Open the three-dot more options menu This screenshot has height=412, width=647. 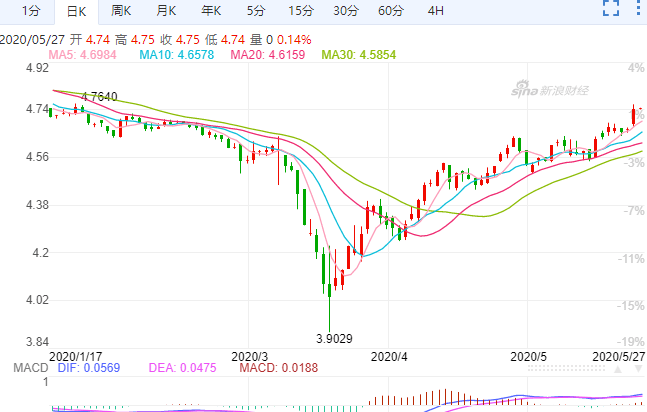click(638, 8)
